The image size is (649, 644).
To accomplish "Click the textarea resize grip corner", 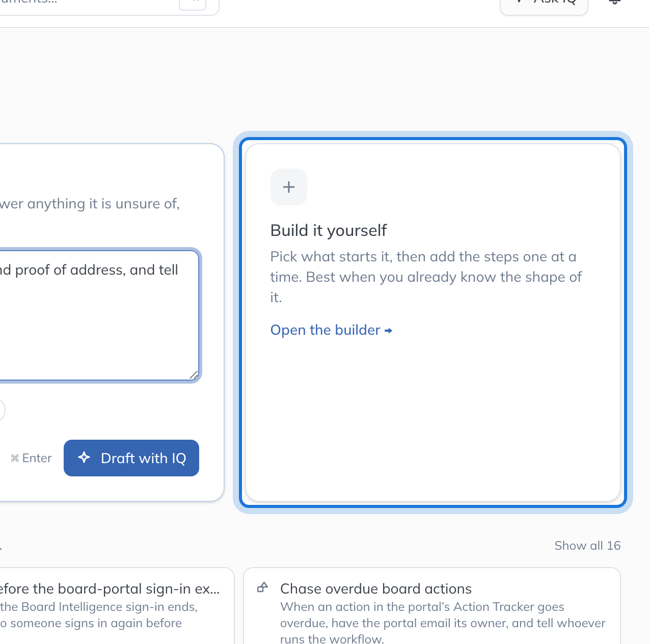I will tap(194, 375).
